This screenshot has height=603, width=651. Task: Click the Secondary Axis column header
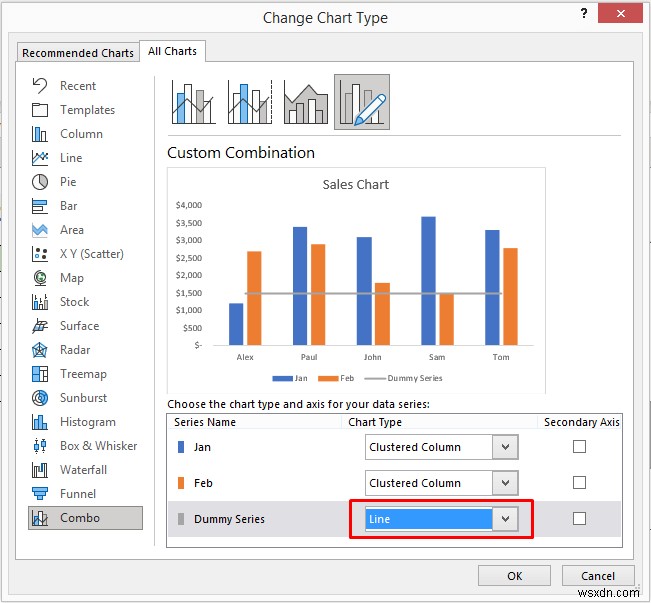tap(582, 422)
